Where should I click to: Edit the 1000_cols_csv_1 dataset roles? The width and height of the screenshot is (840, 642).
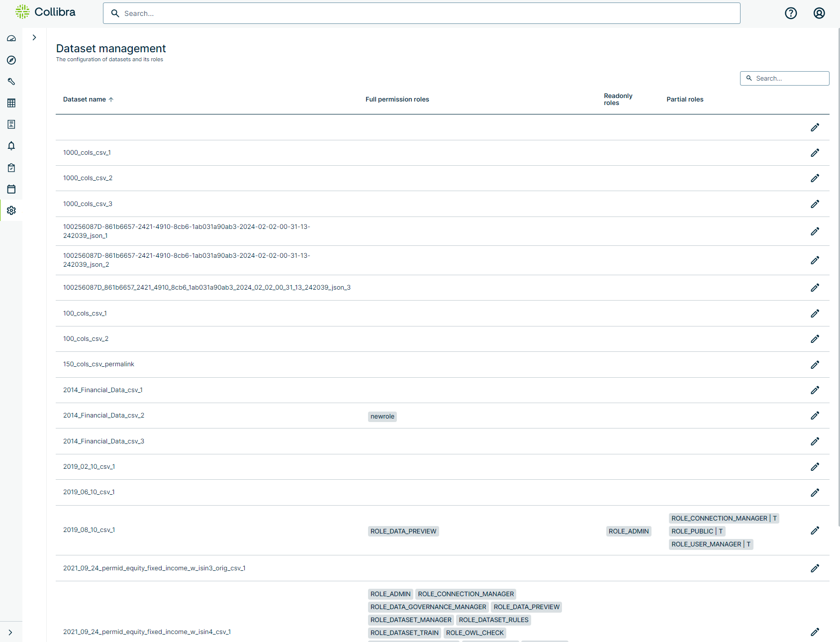(x=815, y=153)
